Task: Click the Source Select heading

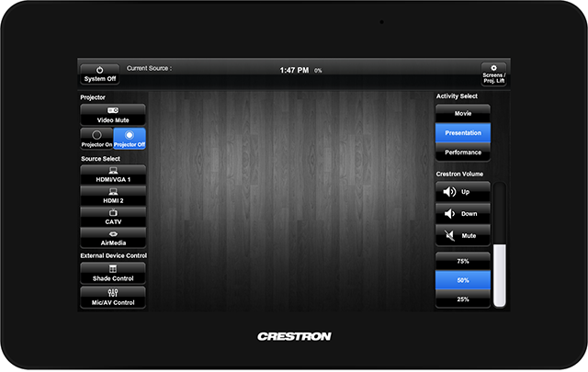Action: pos(100,159)
